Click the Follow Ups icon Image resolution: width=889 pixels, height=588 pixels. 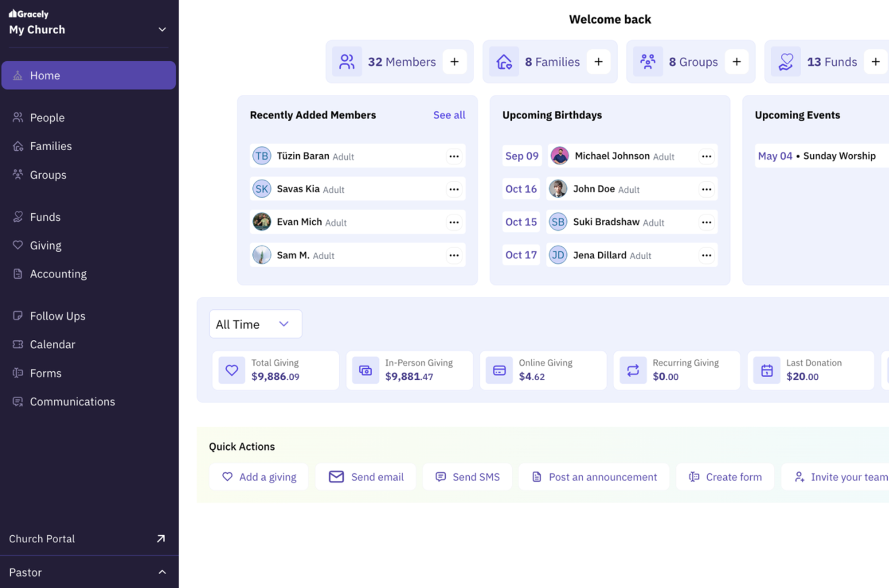[17, 315]
